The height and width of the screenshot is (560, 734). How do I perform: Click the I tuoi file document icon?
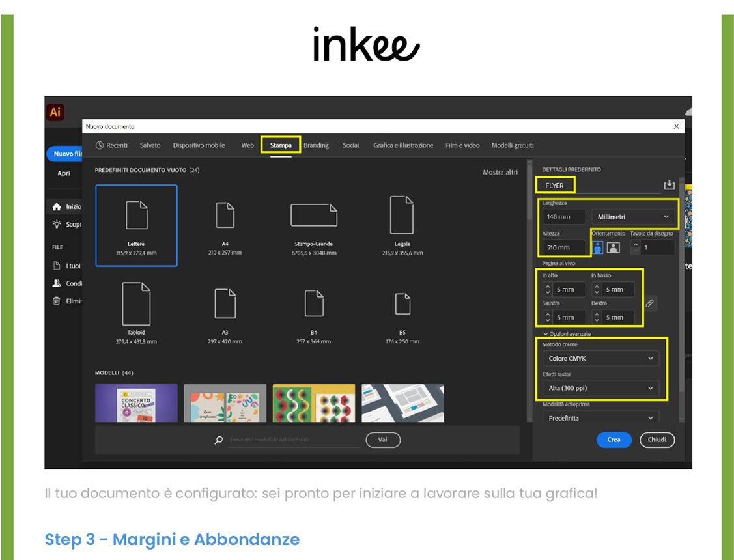(57, 266)
